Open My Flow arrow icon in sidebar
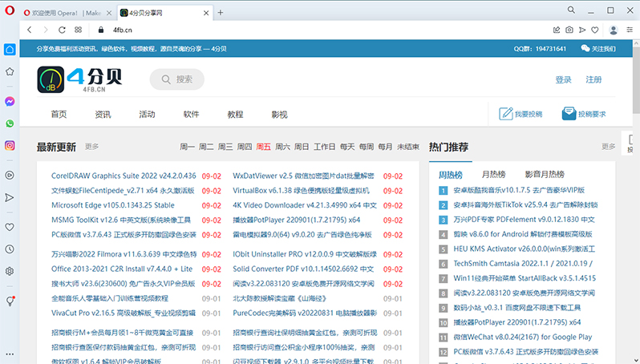Viewport: 640px width, 364px height. (x=10, y=198)
